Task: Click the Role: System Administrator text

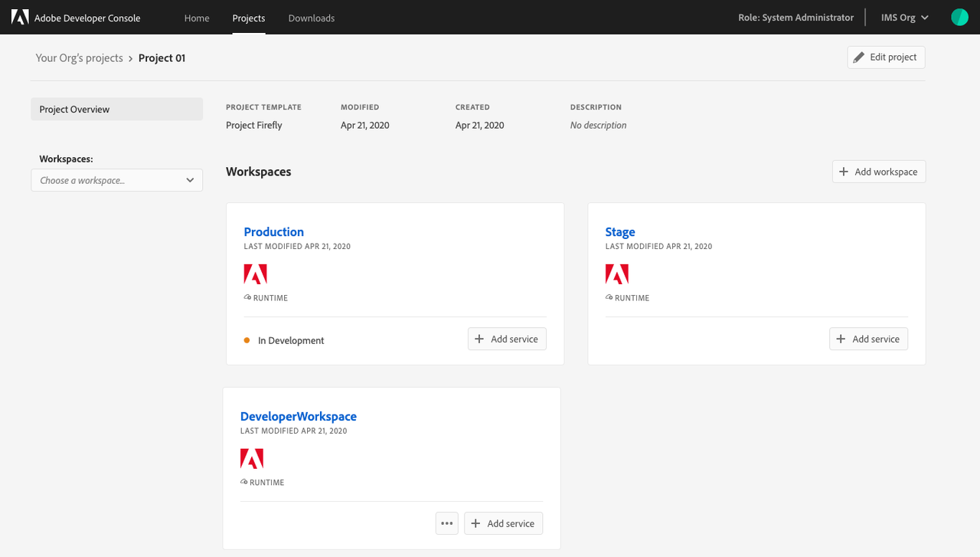Action: point(795,18)
